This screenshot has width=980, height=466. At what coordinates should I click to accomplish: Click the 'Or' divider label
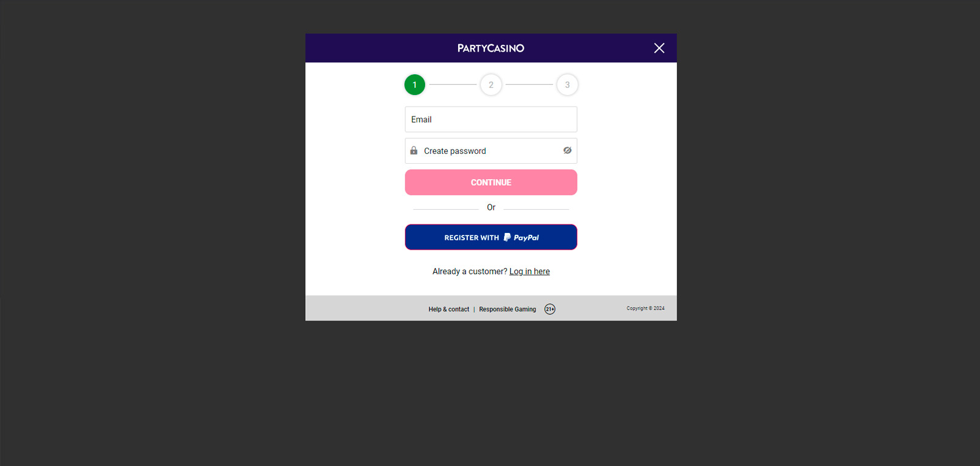click(x=491, y=207)
